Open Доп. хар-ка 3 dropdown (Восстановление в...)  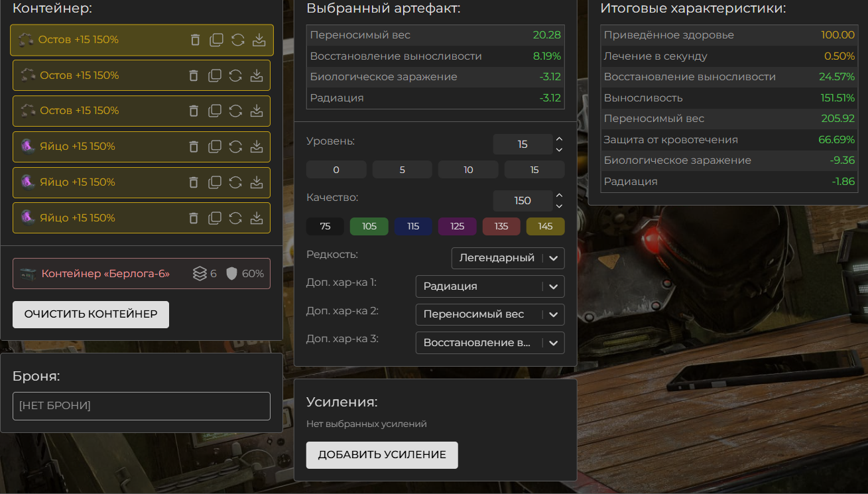pos(490,343)
